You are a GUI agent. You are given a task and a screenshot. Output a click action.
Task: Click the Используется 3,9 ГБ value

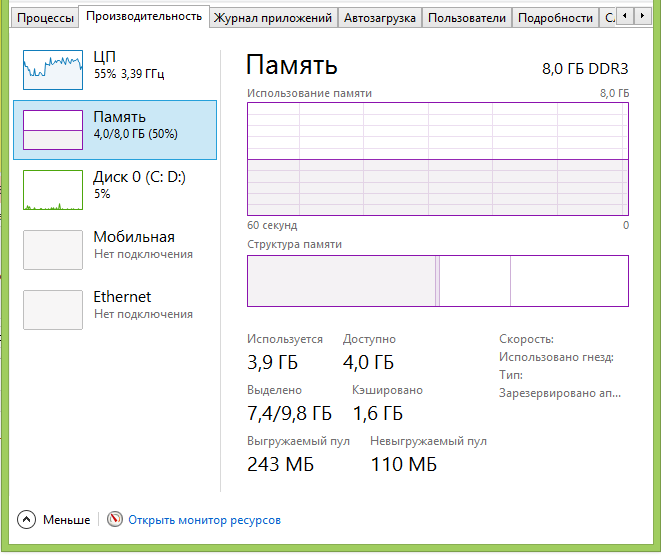coord(272,362)
